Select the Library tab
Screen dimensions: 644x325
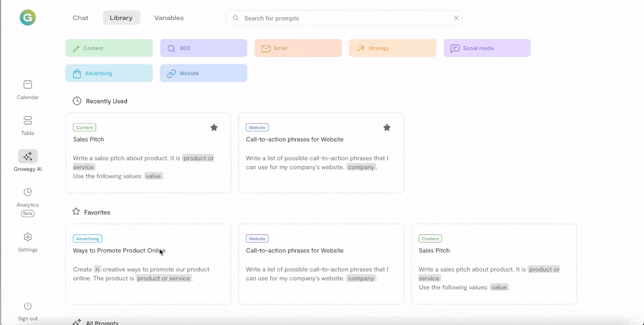(121, 18)
